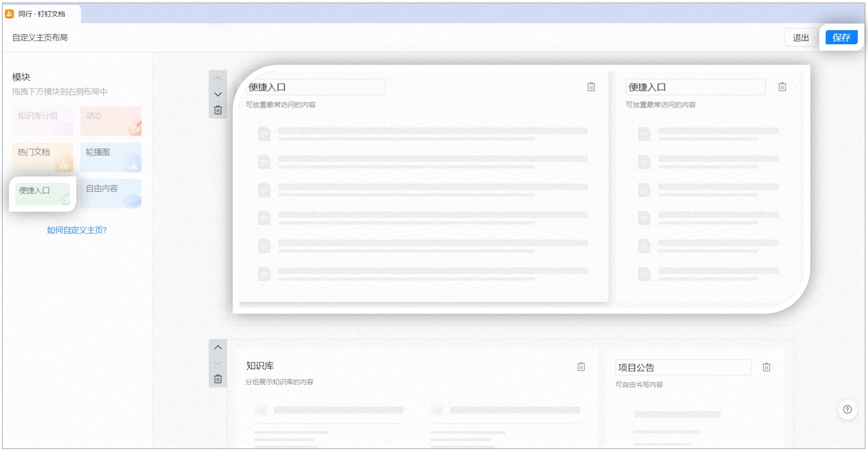Screen dimensions: 868x451
Task: Save the layout with the 保存 button
Action: pos(841,37)
